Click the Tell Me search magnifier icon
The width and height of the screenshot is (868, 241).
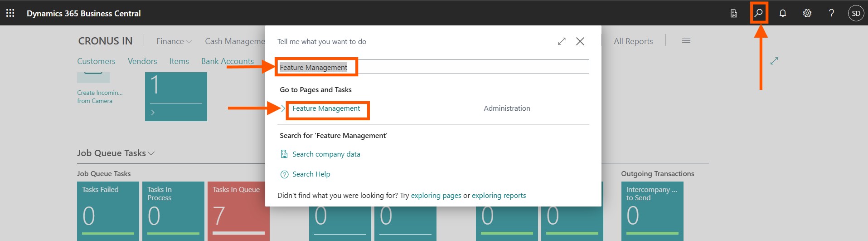(758, 13)
